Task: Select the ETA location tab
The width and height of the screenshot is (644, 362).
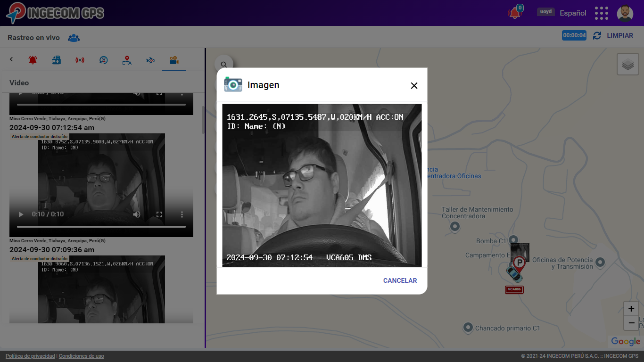Action: tap(127, 60)
